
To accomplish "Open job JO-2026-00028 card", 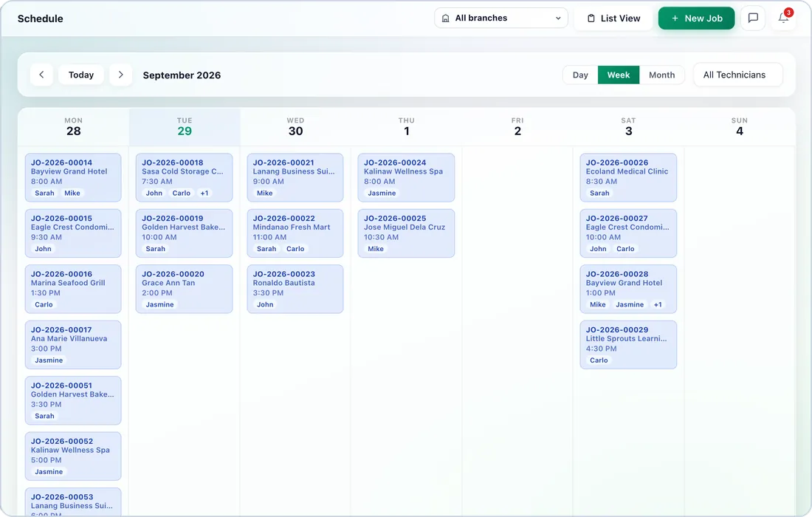I will pos(628,289).
